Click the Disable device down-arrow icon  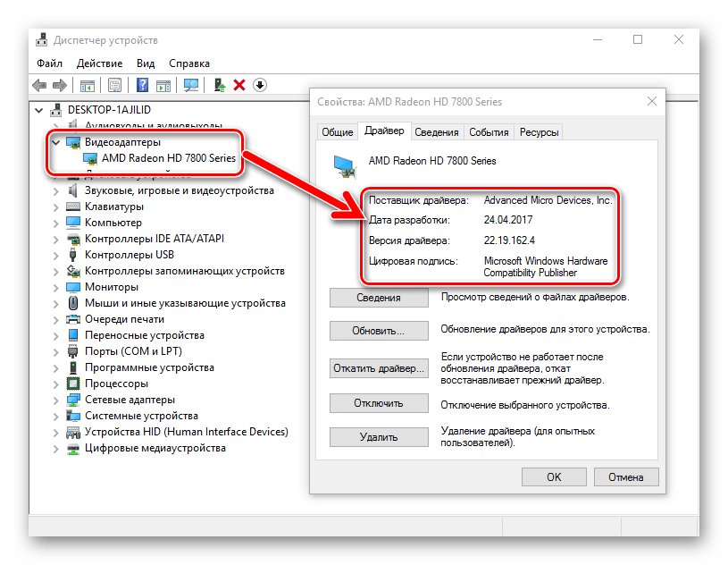click(x=260, y=85)
